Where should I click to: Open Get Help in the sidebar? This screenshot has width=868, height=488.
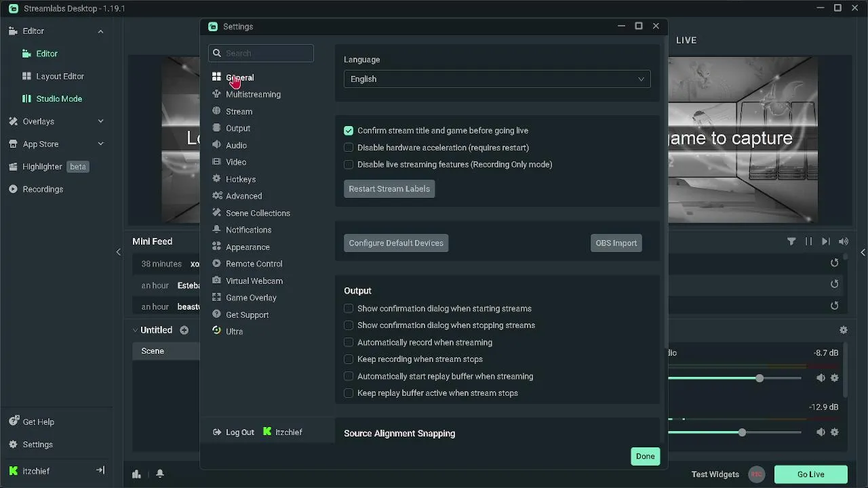[x=31, y=422]
